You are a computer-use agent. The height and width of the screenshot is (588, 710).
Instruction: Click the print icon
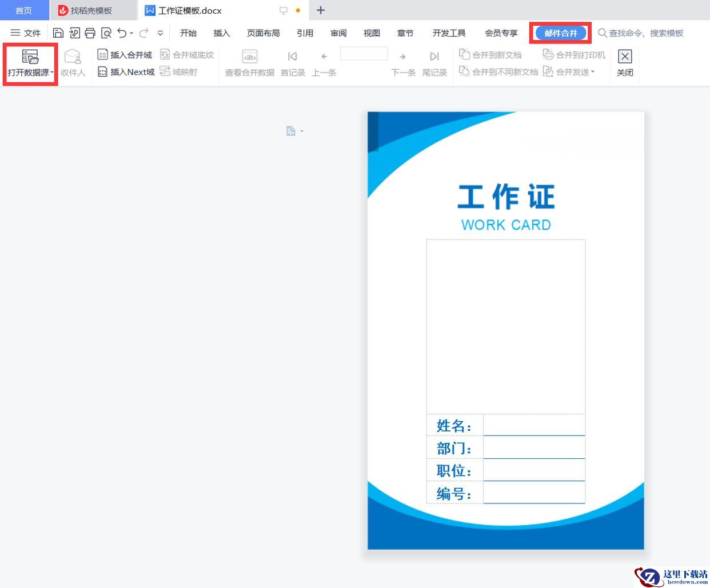click(90, 33)
